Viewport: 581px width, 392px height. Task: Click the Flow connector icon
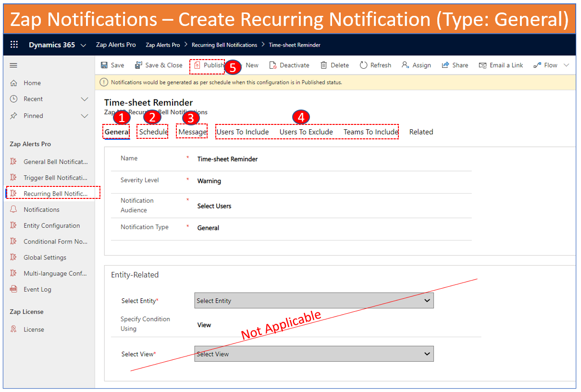coord(537,65)
